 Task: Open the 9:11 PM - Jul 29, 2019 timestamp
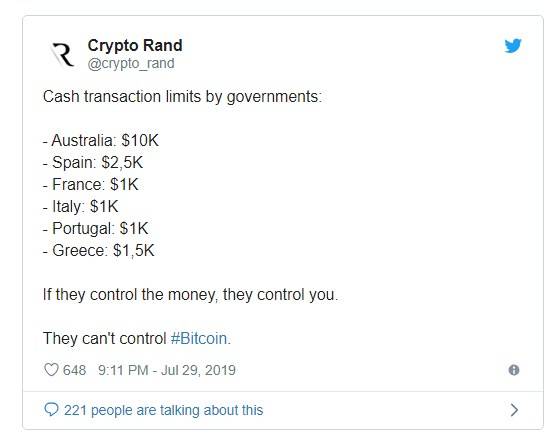[x=167, y=370]
